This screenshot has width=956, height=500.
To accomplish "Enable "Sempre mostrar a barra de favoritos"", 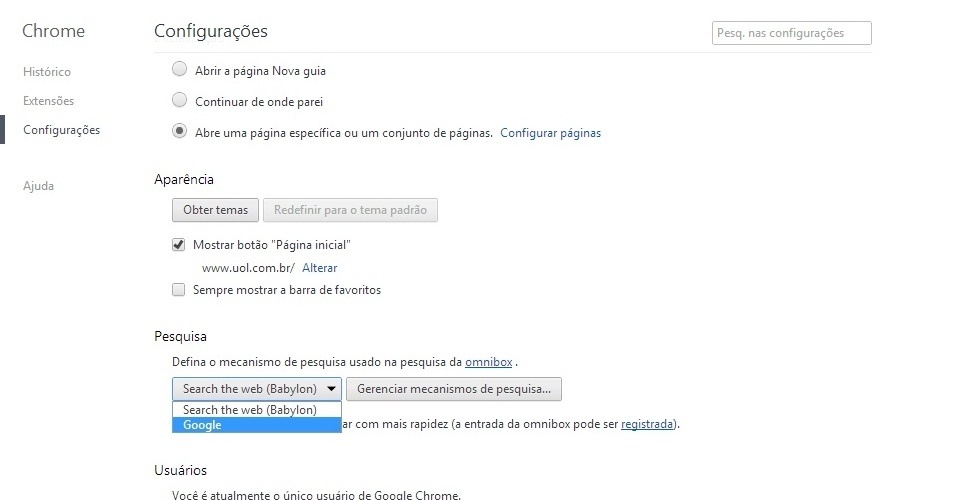I will 179,290.
